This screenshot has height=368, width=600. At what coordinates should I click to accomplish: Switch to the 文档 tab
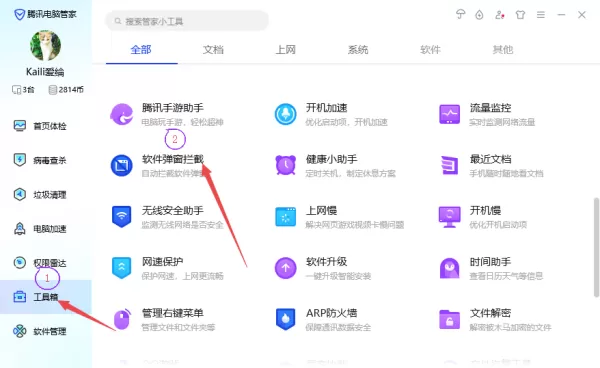coord(213,49)
